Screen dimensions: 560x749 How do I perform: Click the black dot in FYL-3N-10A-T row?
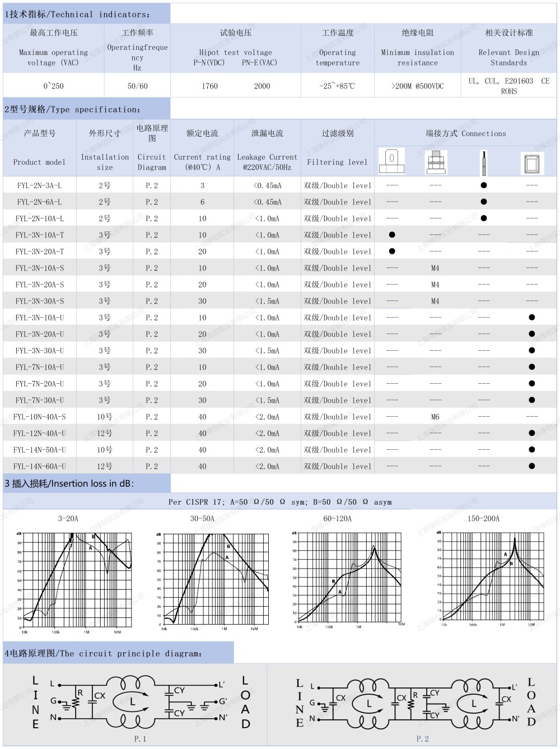[392, 235]
